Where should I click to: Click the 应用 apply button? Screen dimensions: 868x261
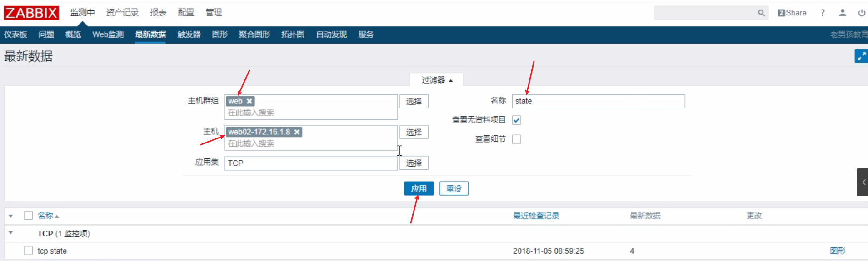tap(419, 188)
